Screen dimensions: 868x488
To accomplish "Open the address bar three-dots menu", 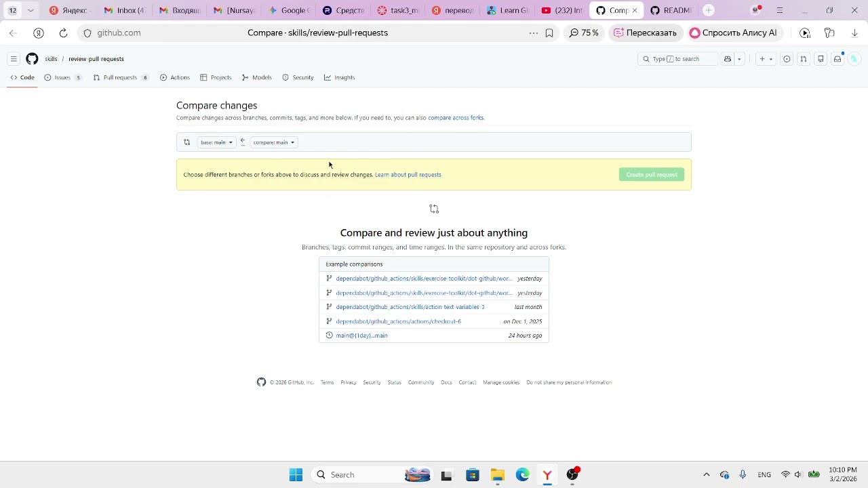I will coord(534,33).
